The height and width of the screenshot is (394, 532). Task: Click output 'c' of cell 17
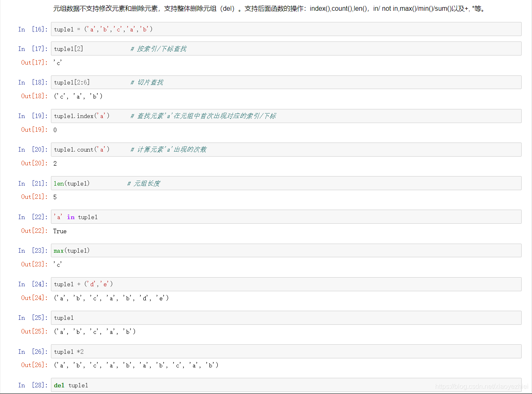pos(58,63)
